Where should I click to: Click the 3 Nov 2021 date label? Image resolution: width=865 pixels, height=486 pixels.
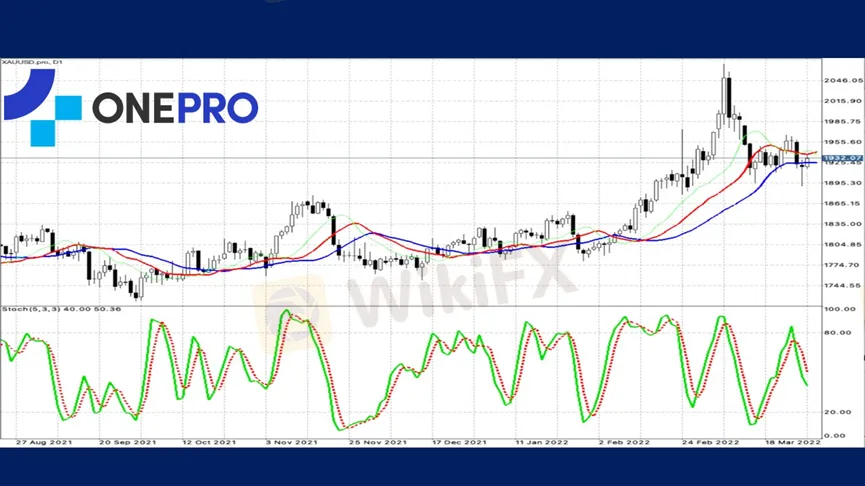[291, 442]
